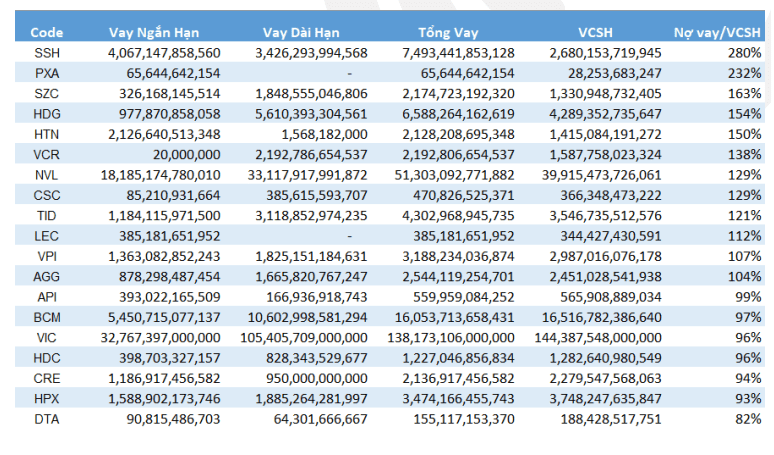Image resolution: width=774 pixels, height=455 pixels.
Task: Select value 1,363,082,852,243 in VPI row
Action: (x=164, y=257)
